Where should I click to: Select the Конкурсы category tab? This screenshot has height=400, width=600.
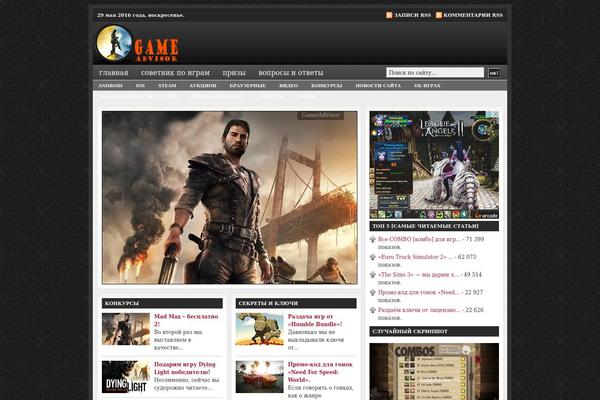(x=326, y=85)
